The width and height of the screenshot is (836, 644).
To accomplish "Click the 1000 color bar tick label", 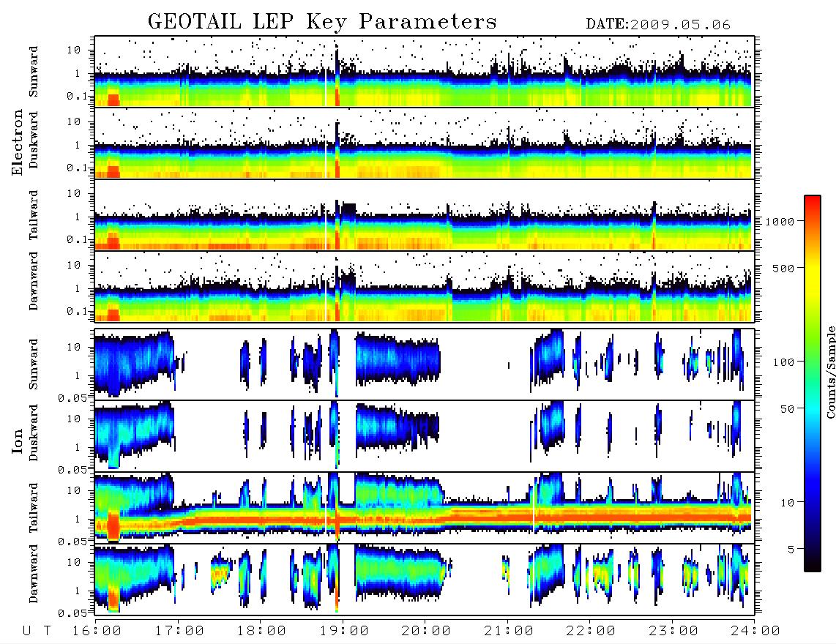I will [780, 221].
